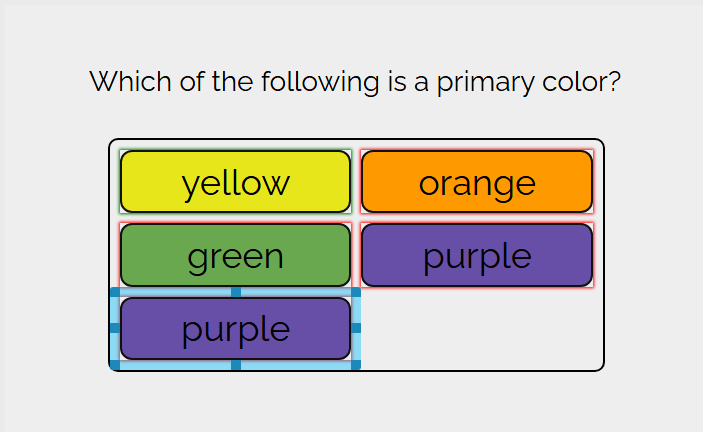Click empty canvas left of the answer box
This screenshot has height=432, width=703.
pyautogui.click(x=56, y=255)
